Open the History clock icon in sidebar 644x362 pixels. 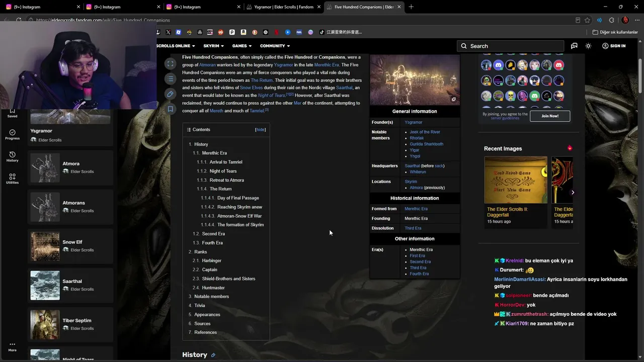point(12,157)
